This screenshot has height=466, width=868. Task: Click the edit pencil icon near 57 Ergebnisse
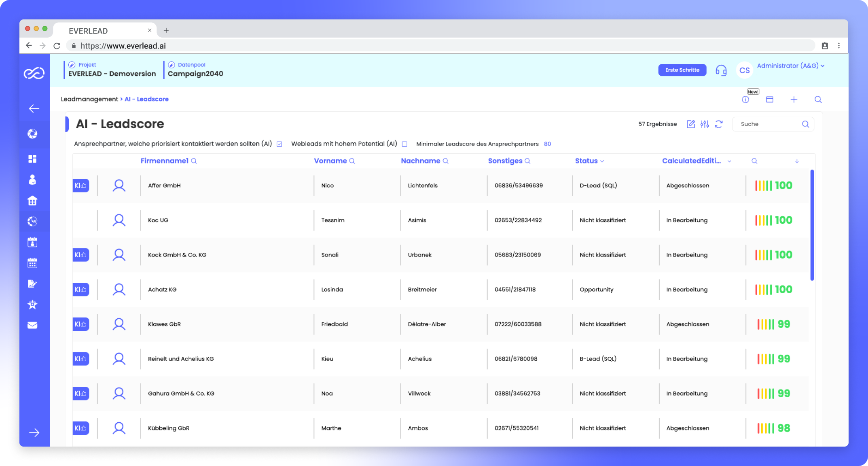(x=690, y=124)
